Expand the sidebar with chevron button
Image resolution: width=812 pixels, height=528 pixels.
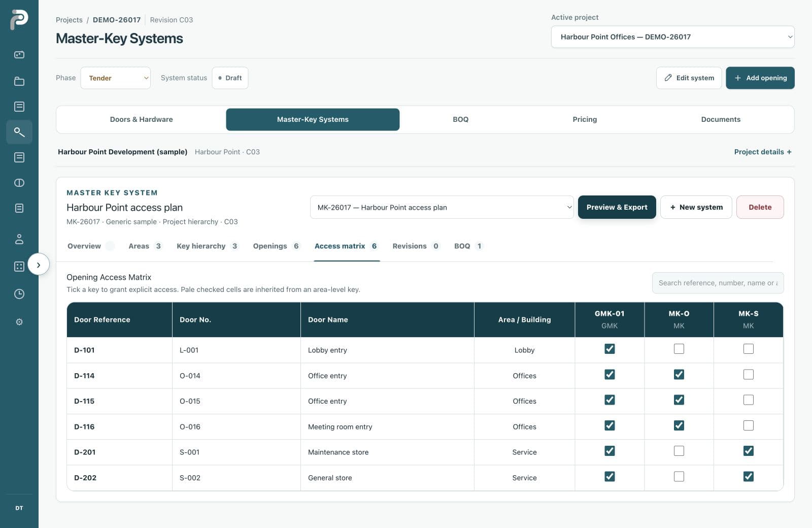(x=39, y=265)
